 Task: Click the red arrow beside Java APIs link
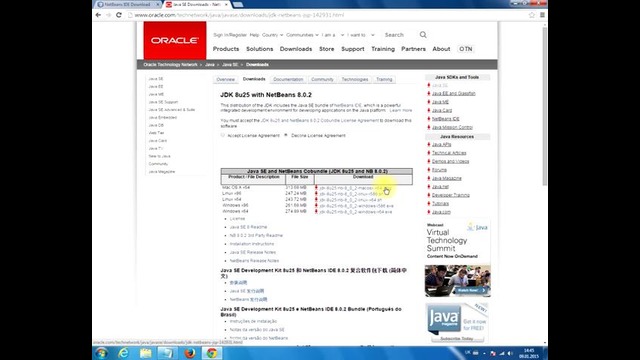(429, 144)
